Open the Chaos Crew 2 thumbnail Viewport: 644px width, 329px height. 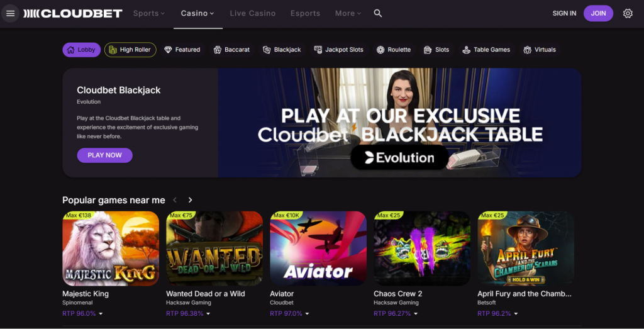tap(422, 248)
